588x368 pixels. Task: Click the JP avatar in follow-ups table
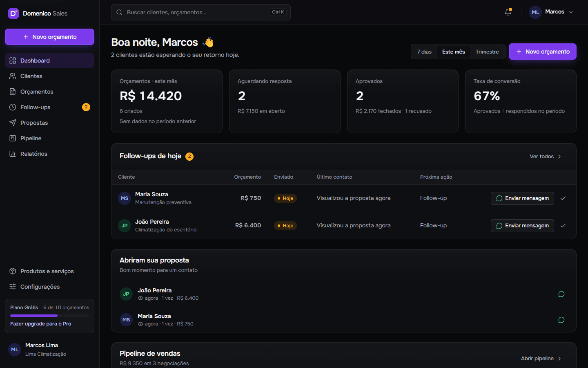(125, 226)
